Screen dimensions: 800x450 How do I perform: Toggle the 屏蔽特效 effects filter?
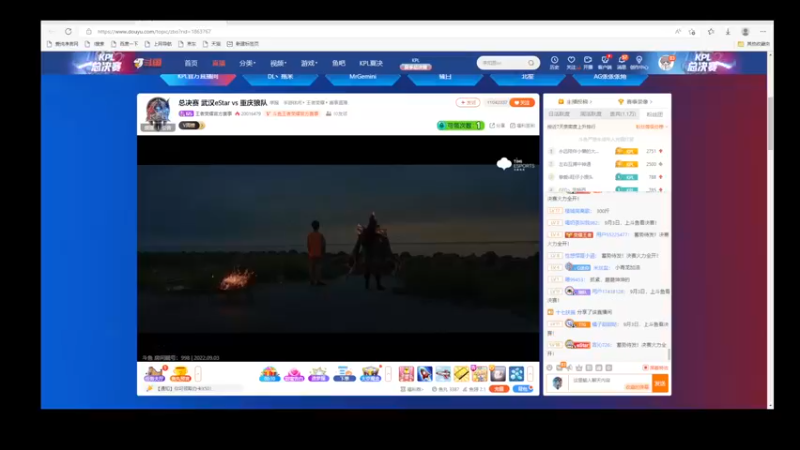[x=655, y=367]
